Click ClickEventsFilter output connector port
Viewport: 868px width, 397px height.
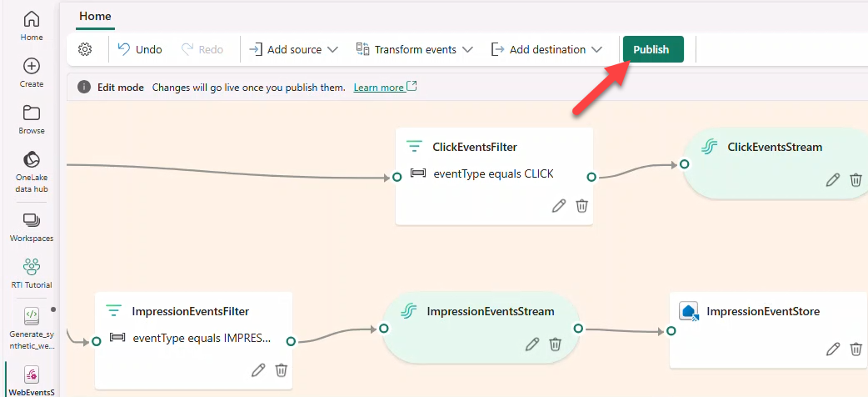click(591, 178)
